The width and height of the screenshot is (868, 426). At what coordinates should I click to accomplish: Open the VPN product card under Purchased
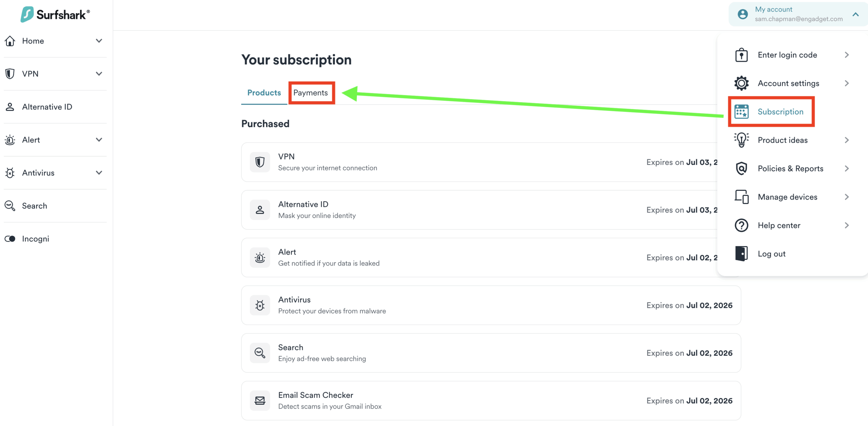click(475, 162)
